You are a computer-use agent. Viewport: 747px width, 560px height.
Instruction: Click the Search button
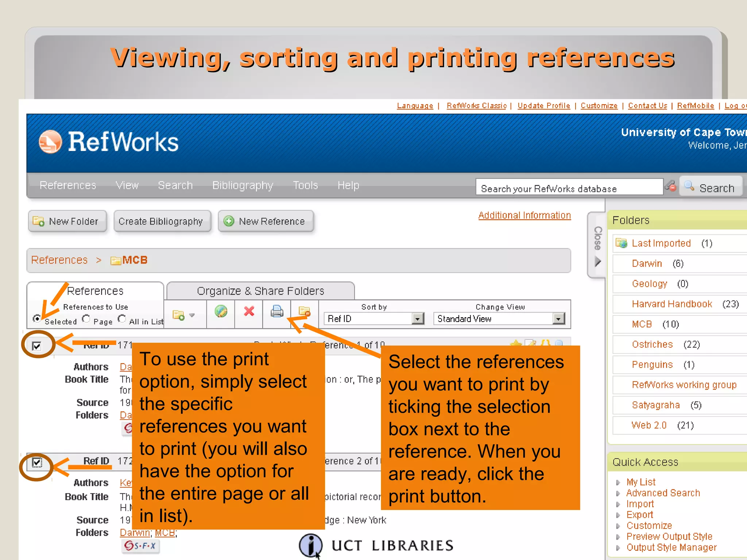711,187
